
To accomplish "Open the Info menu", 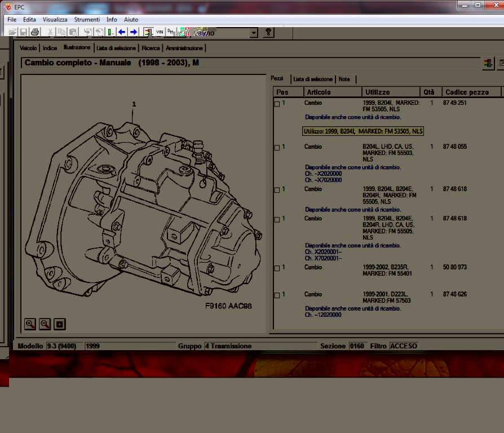I will (112, 20).
